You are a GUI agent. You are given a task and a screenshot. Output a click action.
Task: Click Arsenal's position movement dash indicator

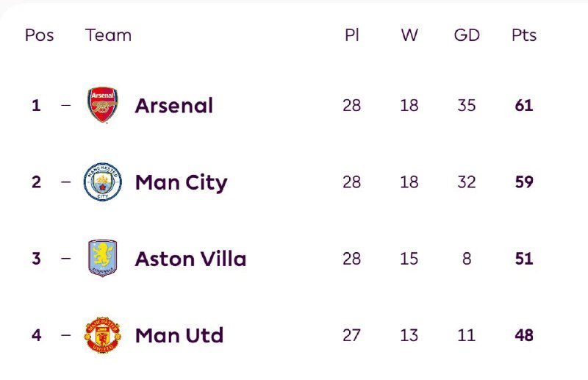66,105
